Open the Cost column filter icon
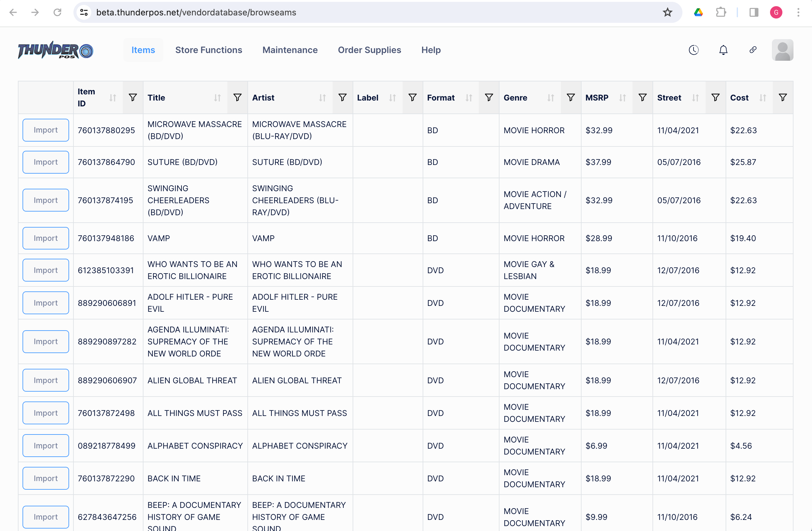 pyautogui.click(x=783, y=97)
